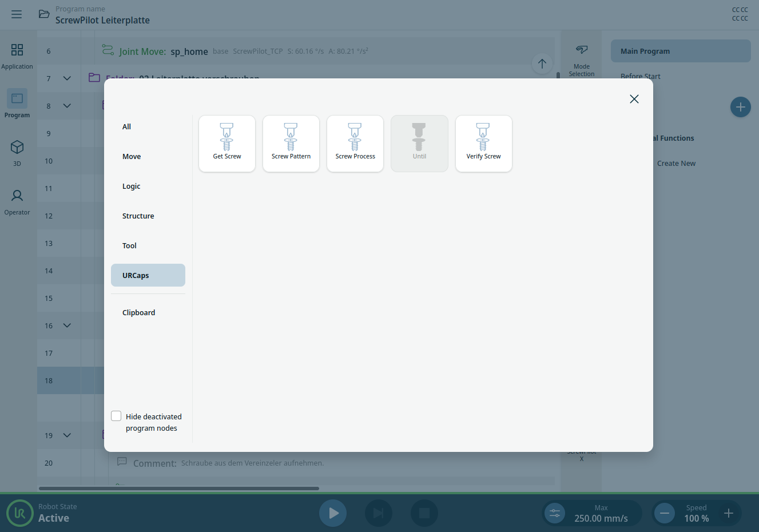759x532 pixels.
Task: Click the ScrewPilot Leiterplatte program name
Action: (102, 20)
